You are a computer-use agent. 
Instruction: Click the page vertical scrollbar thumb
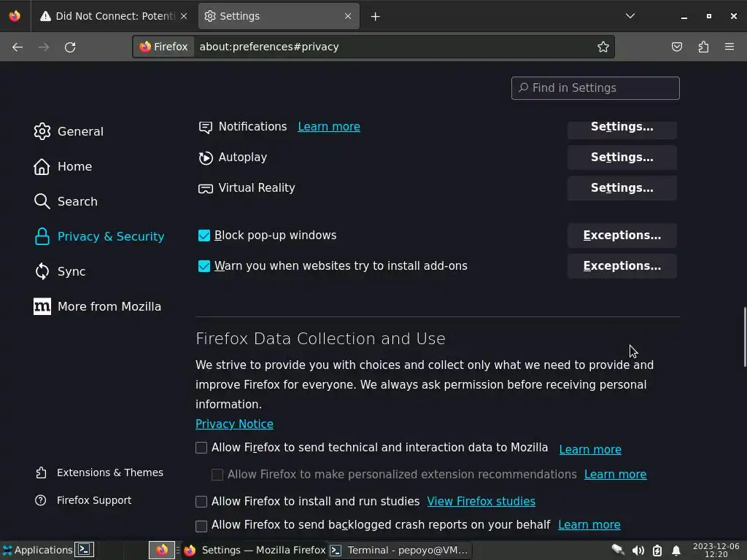(x=744, y=337)
